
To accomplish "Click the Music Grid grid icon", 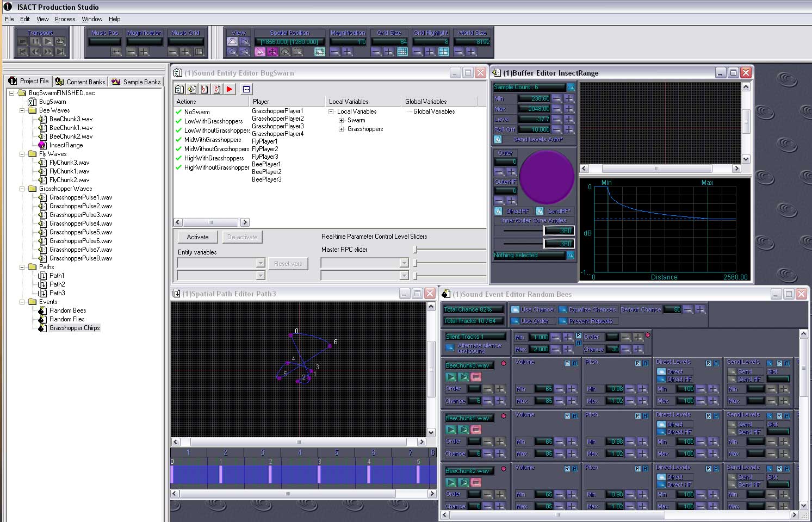I will 199,52.
